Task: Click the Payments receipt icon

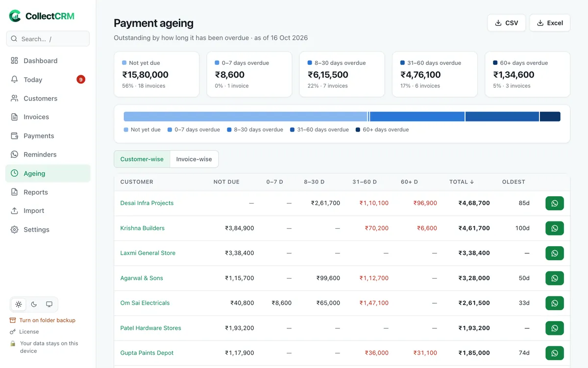Action: (14, 136)
